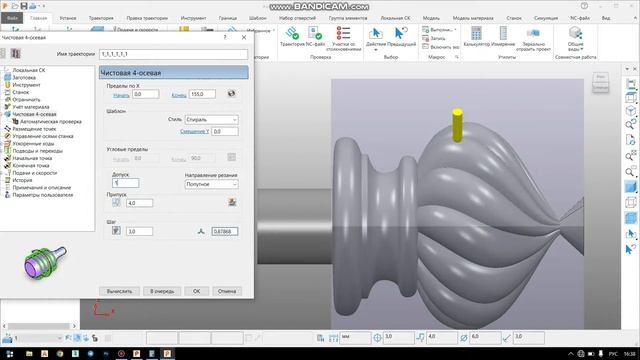Open the Симуляция ribbon tab
This screenshot has width=640, height=360.
point(546,18)
